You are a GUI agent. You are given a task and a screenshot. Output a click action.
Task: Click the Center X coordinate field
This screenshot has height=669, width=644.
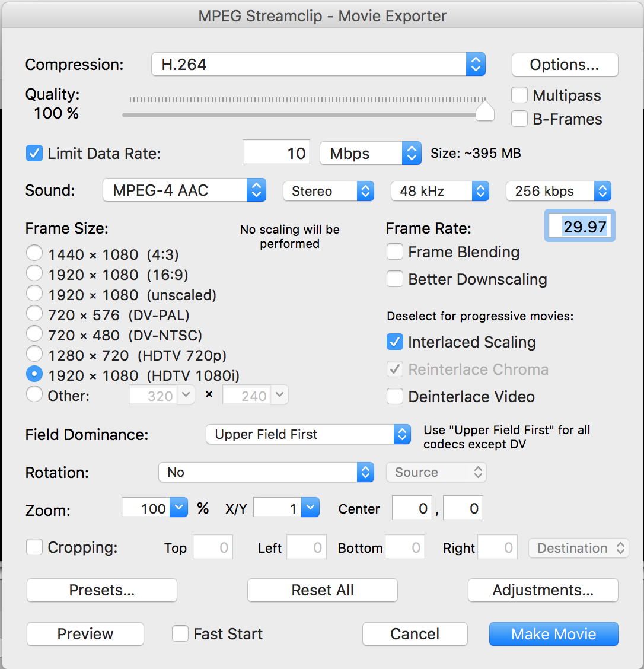click(412, 508)
